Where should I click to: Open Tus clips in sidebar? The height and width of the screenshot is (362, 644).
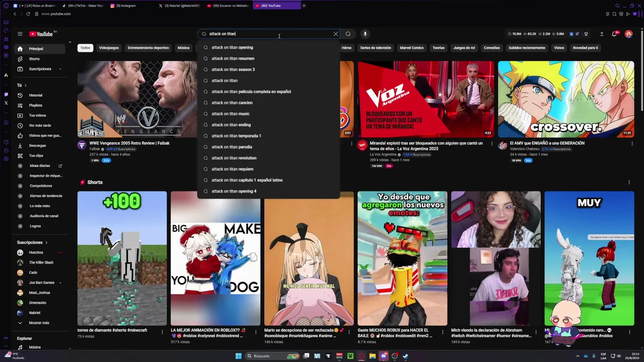40,155
